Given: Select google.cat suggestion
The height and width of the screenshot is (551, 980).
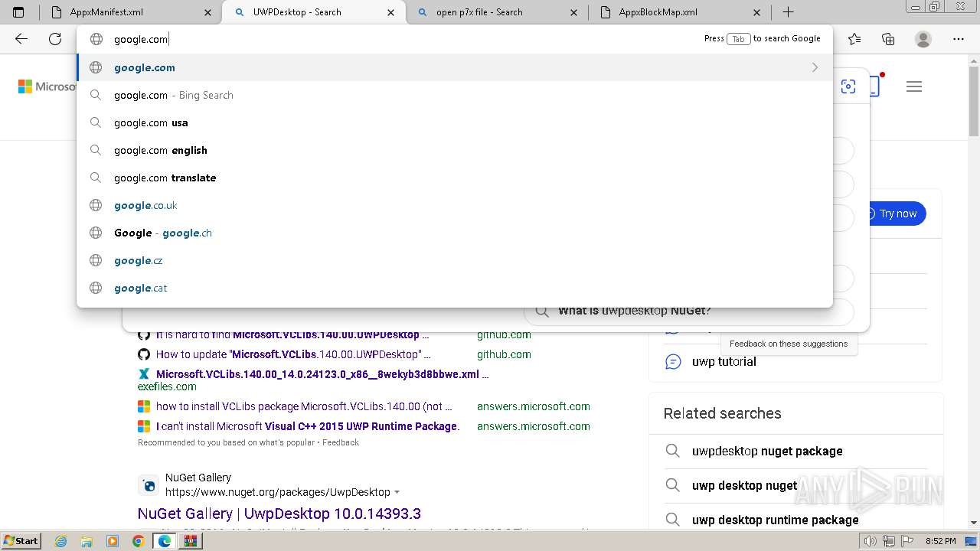Looking at the screenshot, I should tap(455, 288).
